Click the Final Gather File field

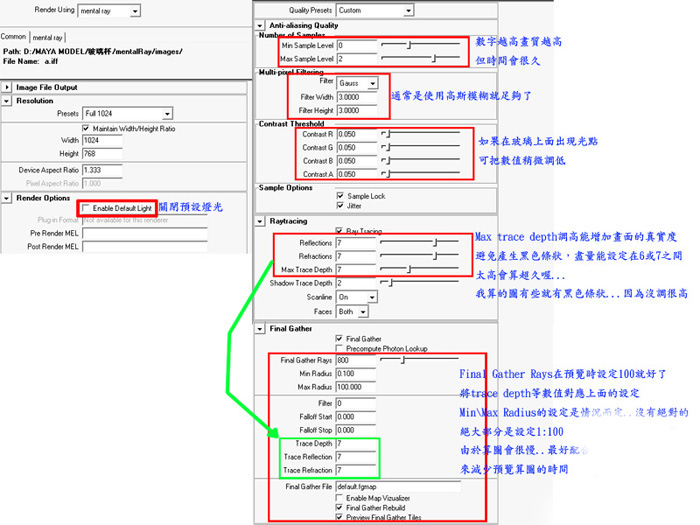click(x=398, y=487)
